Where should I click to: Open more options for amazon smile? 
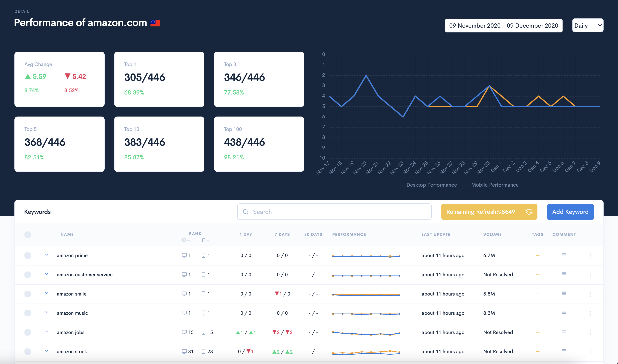tap(590, 294)
